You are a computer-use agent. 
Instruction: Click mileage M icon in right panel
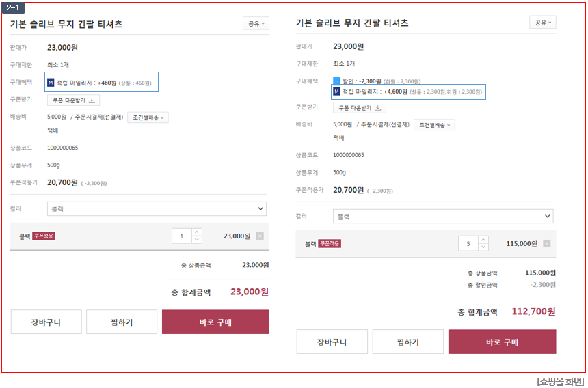336,92
